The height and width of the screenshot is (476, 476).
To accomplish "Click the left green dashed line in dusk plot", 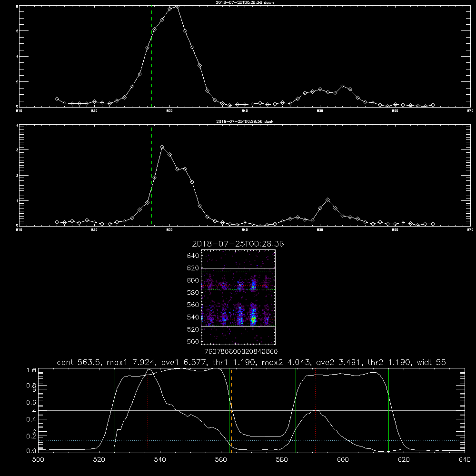I will [x=151, y=175].
